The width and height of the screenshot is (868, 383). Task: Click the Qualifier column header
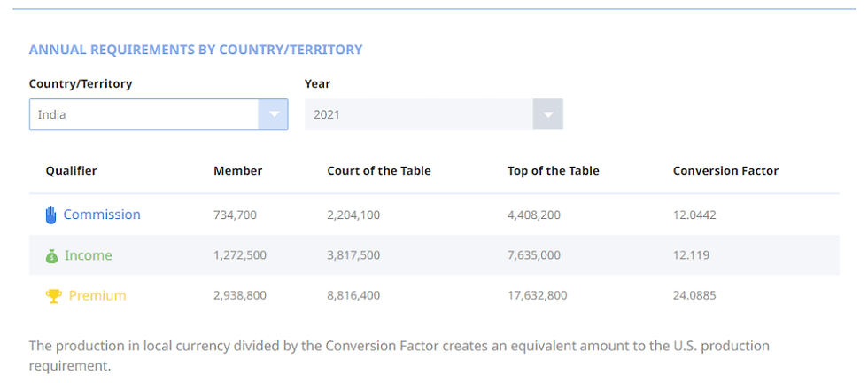click(72, 171)
